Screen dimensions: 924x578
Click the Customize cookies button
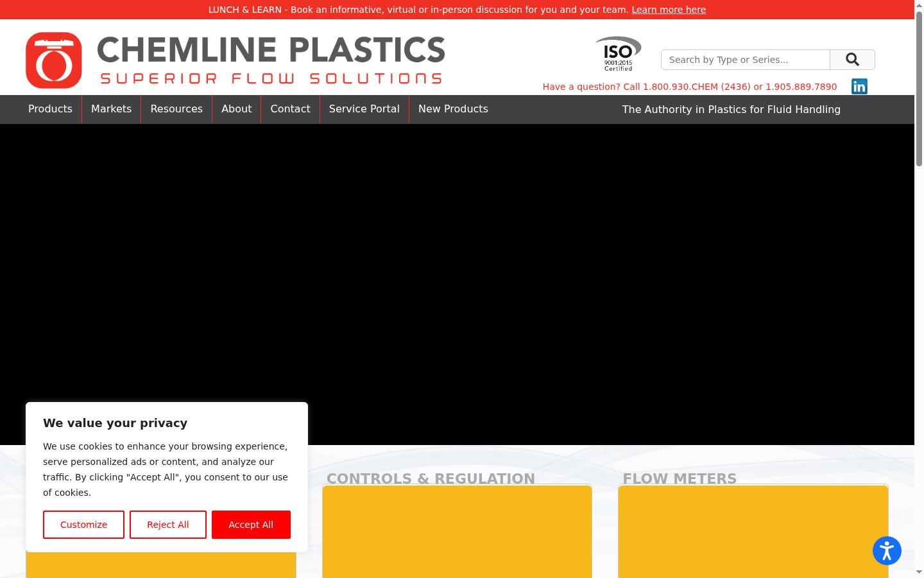(83, 525)
